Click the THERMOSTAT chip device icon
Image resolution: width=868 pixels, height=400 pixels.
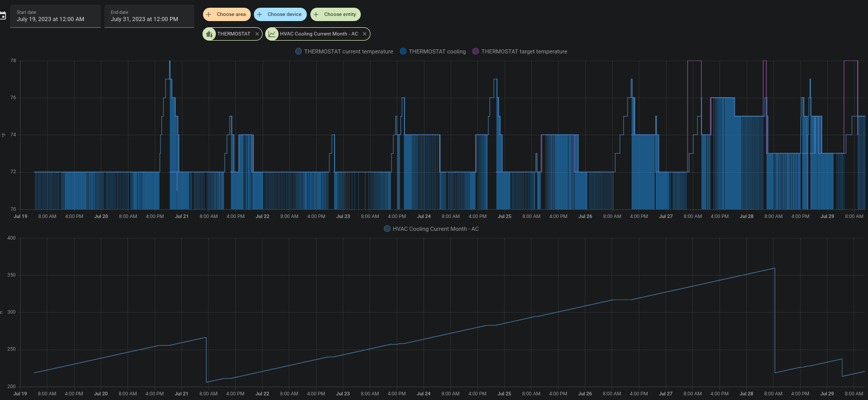209,34
